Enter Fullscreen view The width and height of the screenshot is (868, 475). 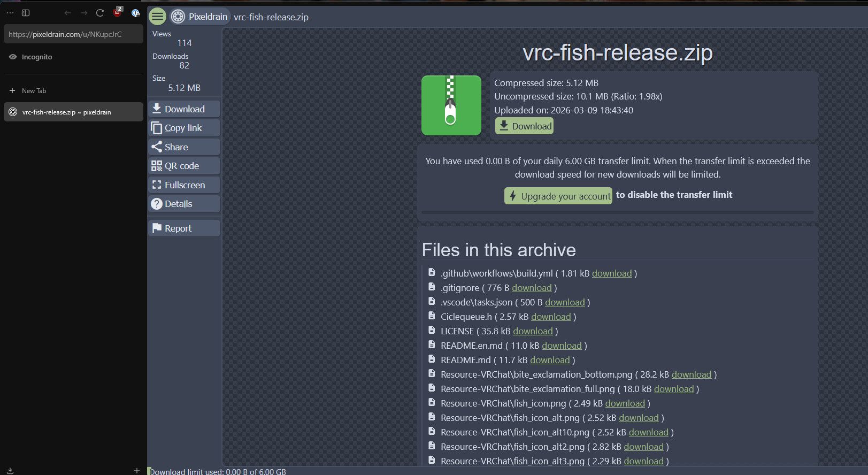pyautogui.click(x=185, y=185)
